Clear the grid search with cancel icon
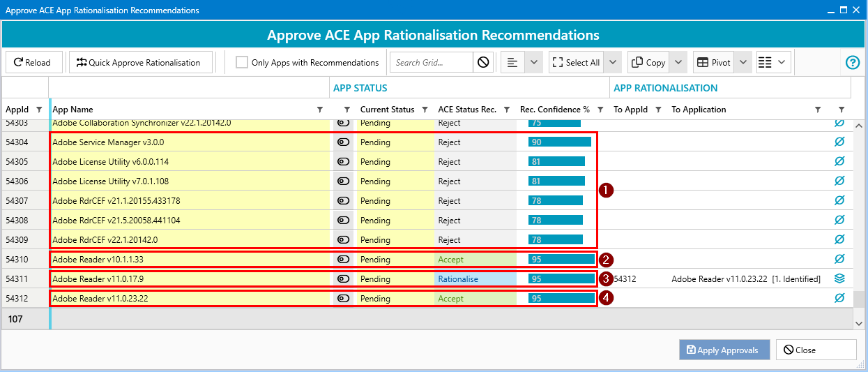The image size is (868, 372). [x=483, y=62]
